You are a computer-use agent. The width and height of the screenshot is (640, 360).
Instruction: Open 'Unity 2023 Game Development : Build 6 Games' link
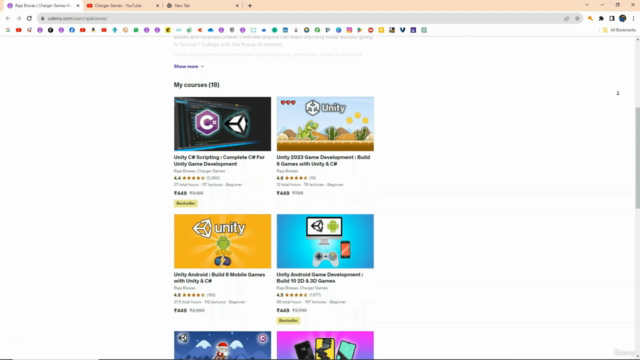tap(323, 160)
